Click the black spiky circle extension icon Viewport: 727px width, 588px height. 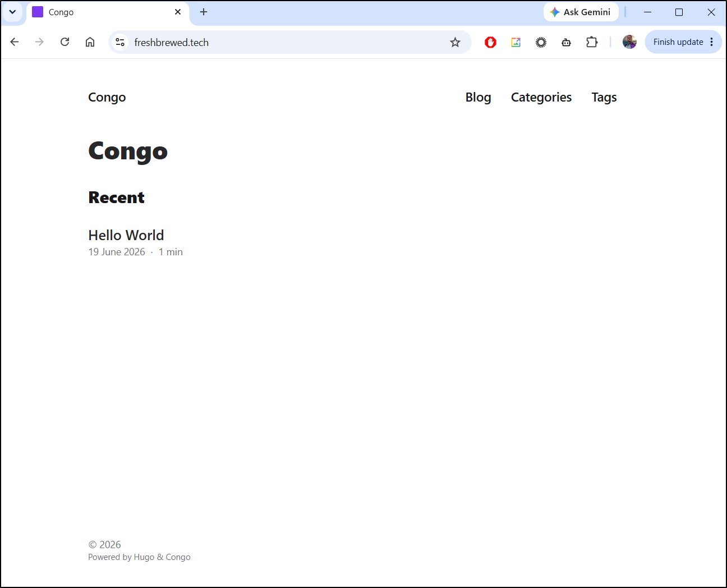coord(541,42)
